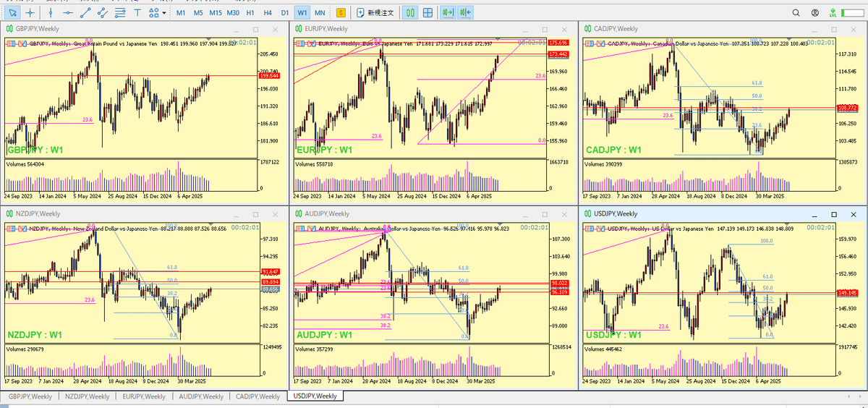Viewport: 868px width, 408px height.
Task: Click the 91.647 price label in NZDJPY
Action: 268,271
